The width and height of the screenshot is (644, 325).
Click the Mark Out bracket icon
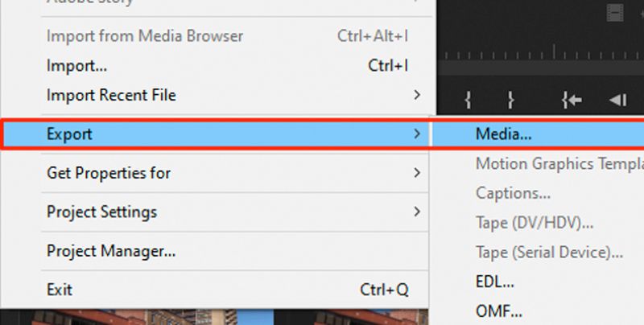coord(510,100)
